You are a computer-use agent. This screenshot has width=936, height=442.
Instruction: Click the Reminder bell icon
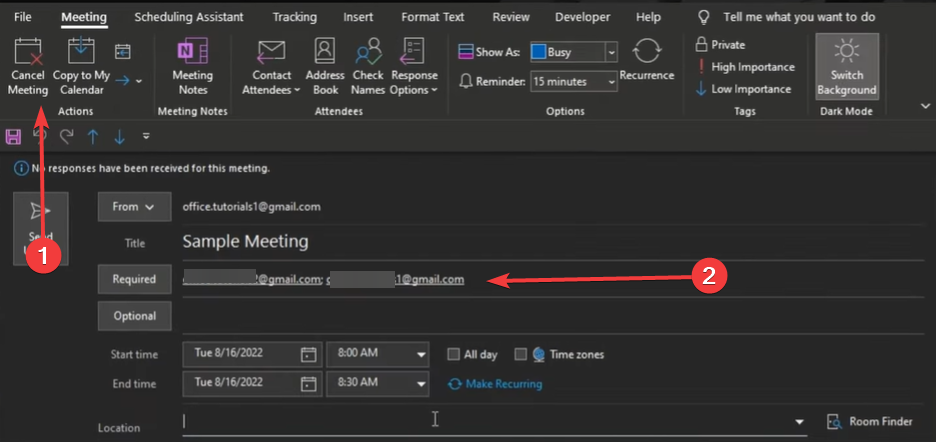(x=466, y=81)
